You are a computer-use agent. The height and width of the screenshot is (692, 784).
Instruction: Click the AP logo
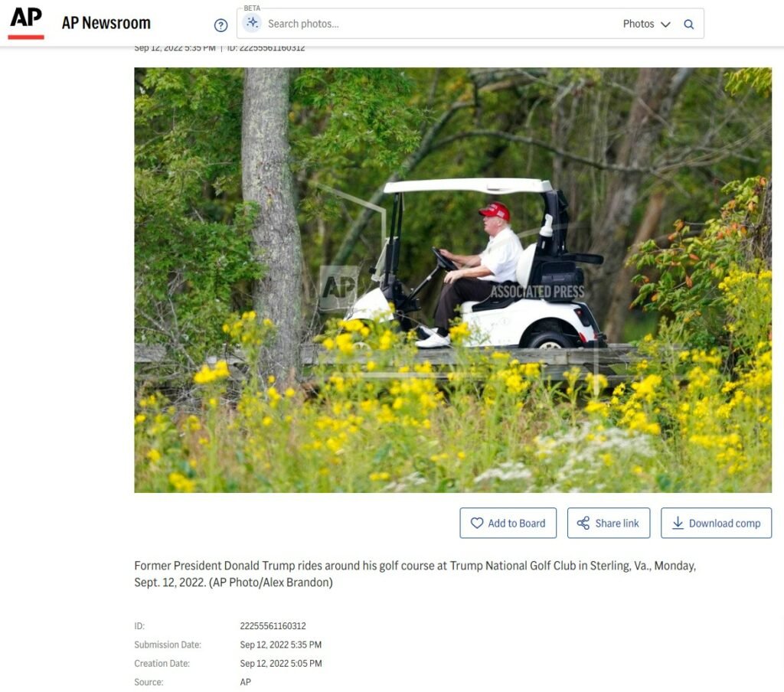pyautogui.click(x=26, y=23)
